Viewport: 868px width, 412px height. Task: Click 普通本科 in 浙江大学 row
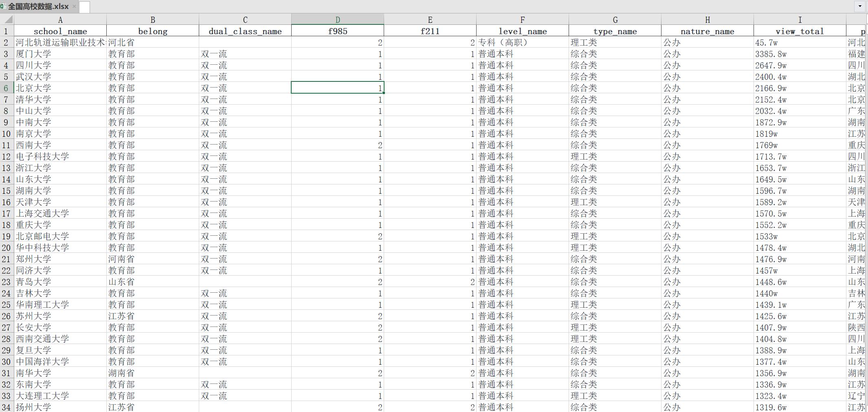(x=523, y=168)
